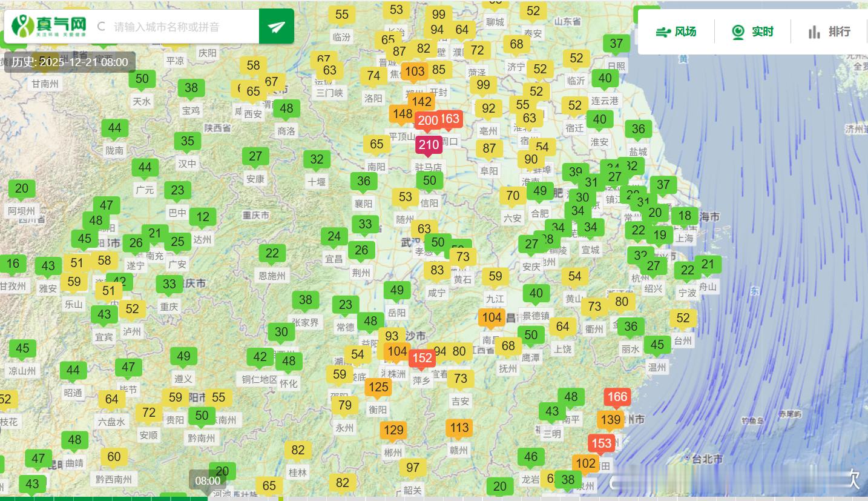Select the 65 AQI marker above 南阳
Viewport: 868px width, 501px height.
pos(376,144)
